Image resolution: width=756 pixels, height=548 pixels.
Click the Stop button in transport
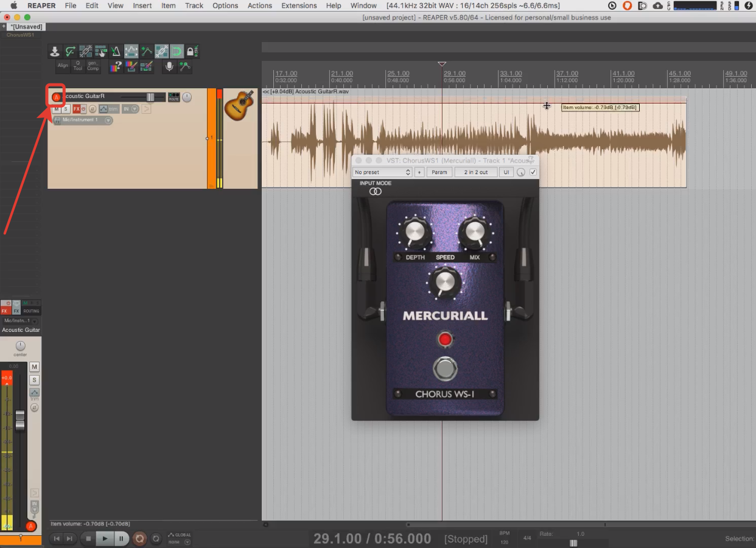[88, 539]
